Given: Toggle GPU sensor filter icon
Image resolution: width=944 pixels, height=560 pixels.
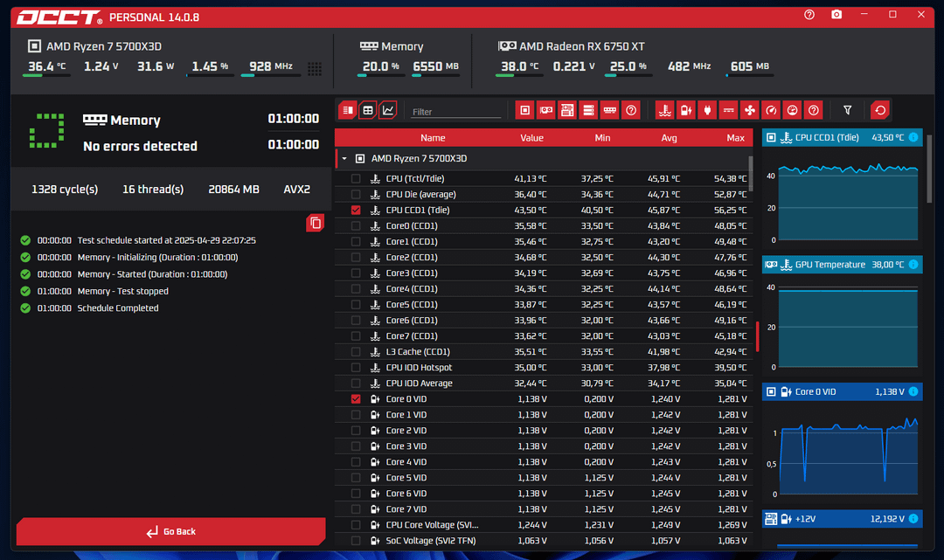Looking at the screenshot, I should [546, 110].
